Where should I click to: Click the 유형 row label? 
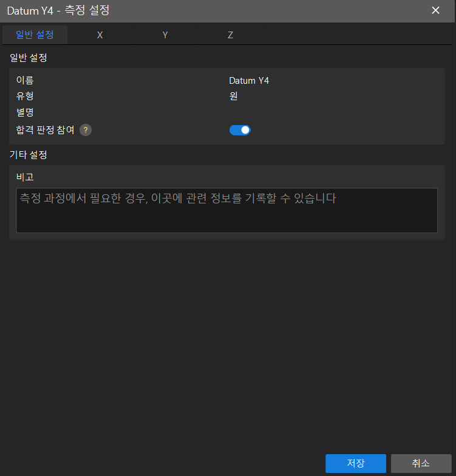click(25, 96)
